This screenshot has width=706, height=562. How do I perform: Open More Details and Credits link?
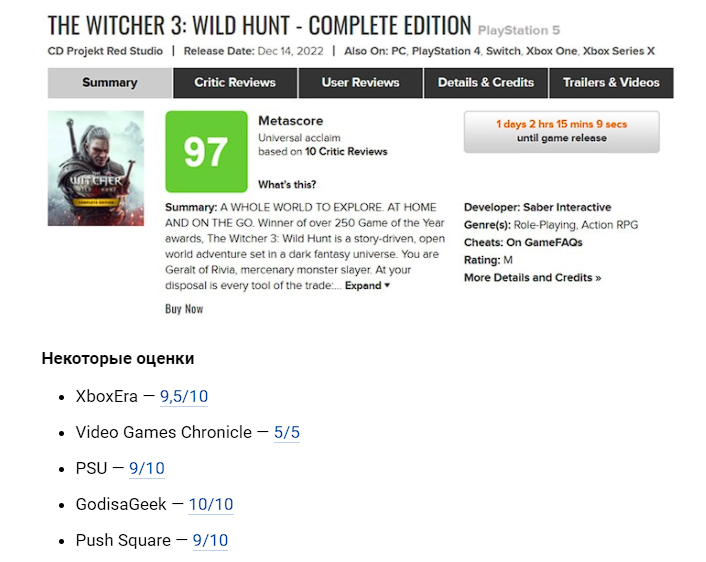532,278
